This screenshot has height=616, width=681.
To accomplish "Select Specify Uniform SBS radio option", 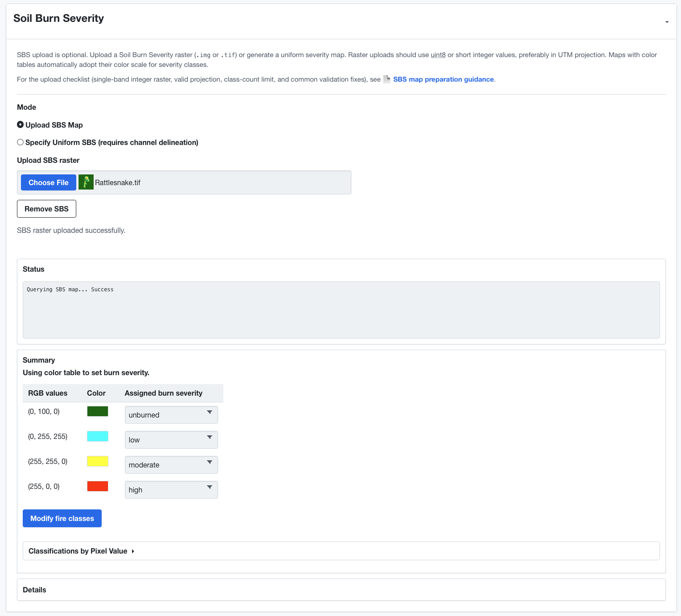I will (x=21, y=142).
